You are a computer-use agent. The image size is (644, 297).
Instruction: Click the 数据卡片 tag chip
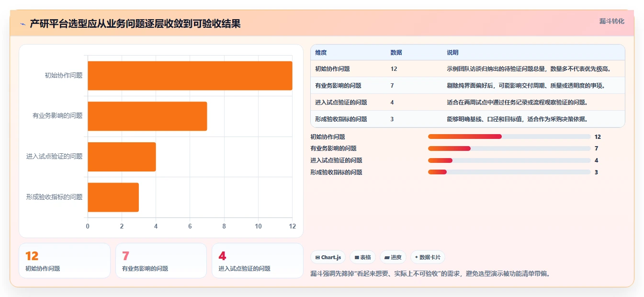click(428, 257)
